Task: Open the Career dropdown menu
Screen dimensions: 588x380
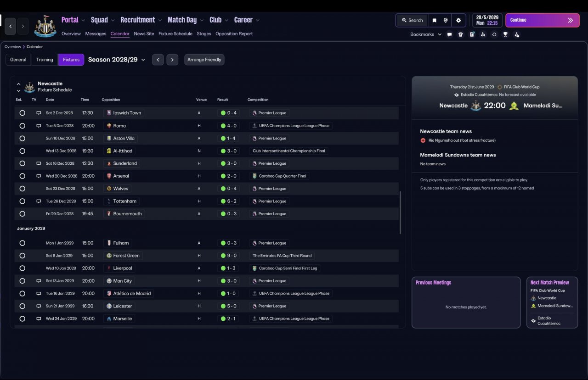Action: pyautogui.click(x=247, y=20)
